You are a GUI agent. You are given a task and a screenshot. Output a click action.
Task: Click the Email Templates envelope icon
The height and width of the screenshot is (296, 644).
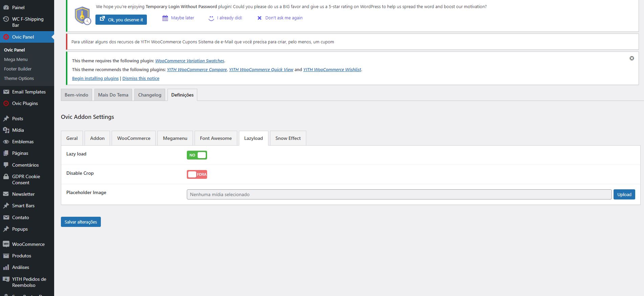click(6, 92)
